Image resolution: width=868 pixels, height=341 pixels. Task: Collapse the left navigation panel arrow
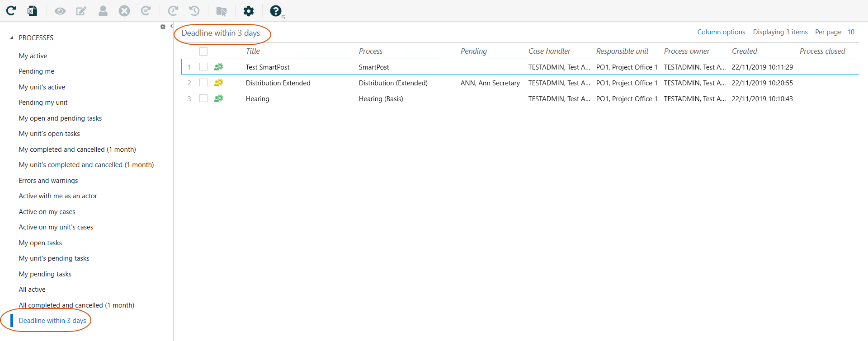171,27
